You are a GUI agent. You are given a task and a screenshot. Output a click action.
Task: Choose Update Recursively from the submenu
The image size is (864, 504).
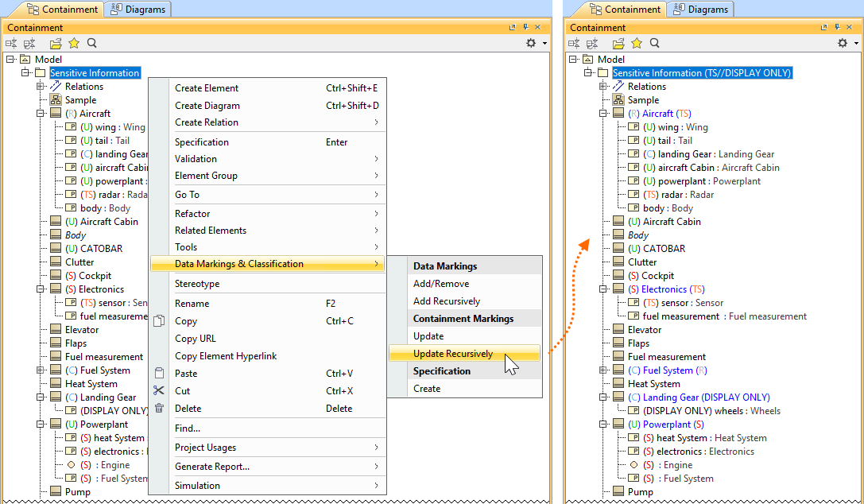point(453,354)
